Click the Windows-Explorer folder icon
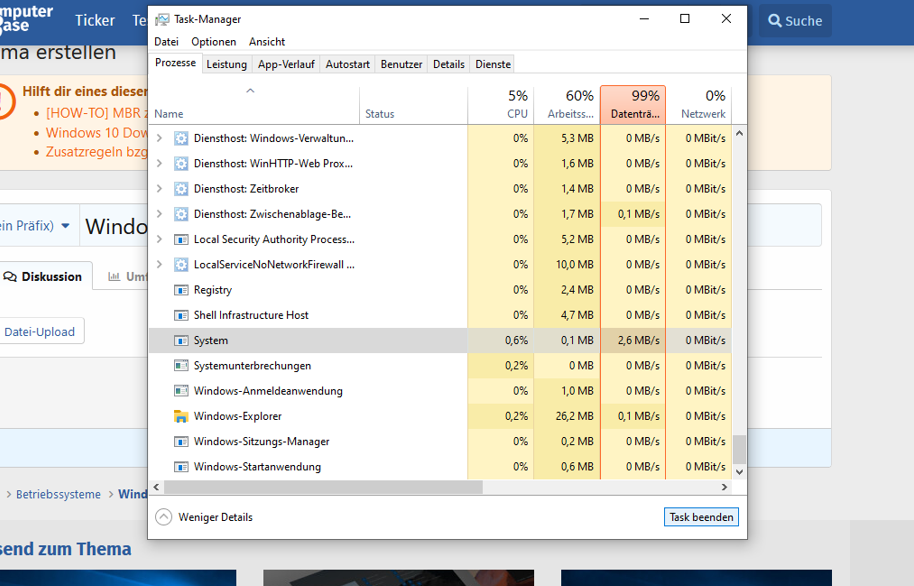914x586 pixels. pyautogui.click(x=181, y=416)
